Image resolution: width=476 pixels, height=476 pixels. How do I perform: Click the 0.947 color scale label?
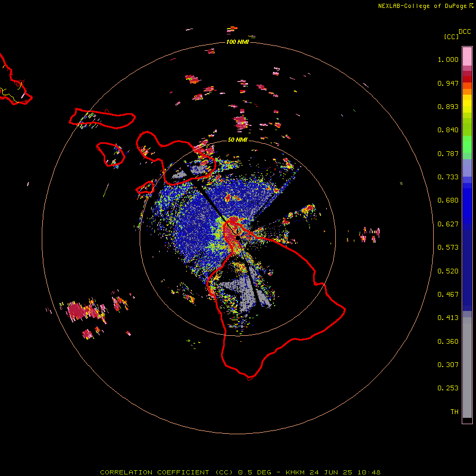tap(448, 83)
